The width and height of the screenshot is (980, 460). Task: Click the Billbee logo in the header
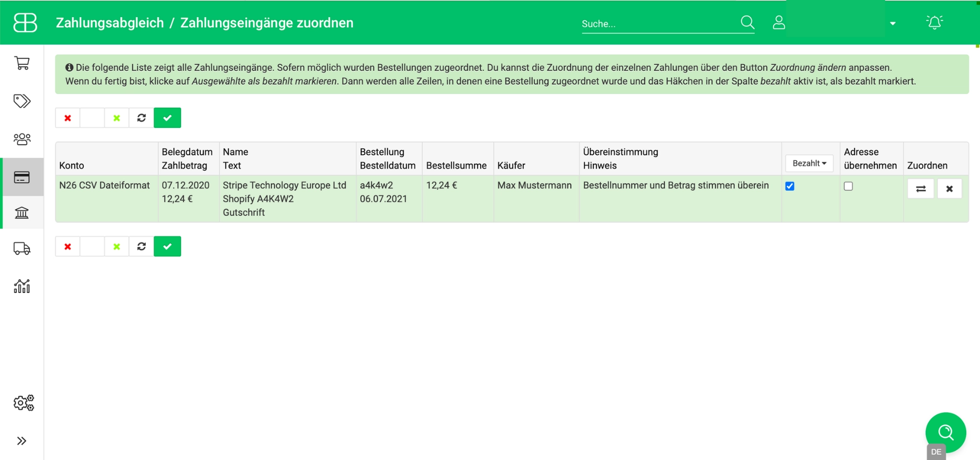click(25, 23)
